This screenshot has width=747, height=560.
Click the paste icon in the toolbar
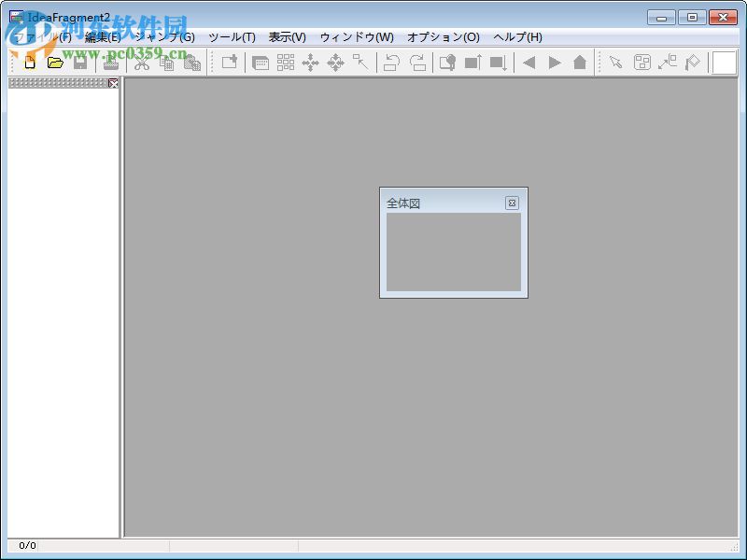[192, 63]
